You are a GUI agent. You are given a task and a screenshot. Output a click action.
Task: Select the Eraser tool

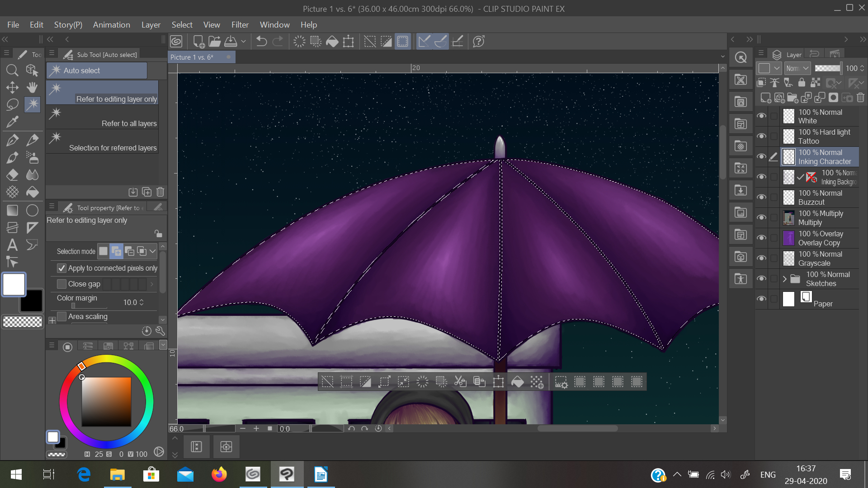12,175
